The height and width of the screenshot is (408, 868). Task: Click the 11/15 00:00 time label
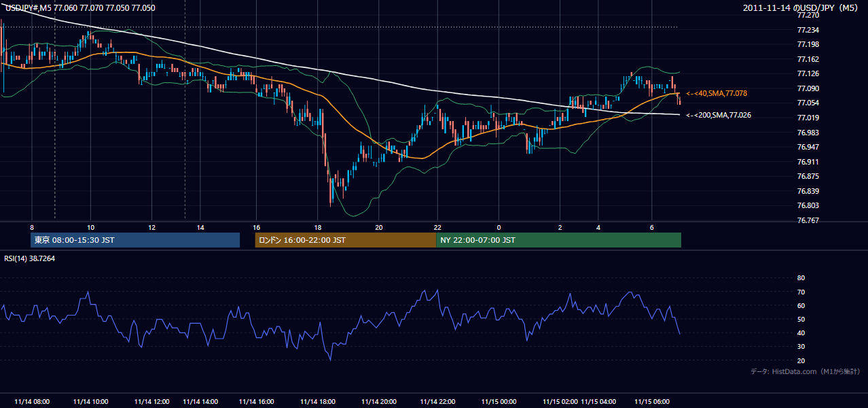(x=499, y=401)
